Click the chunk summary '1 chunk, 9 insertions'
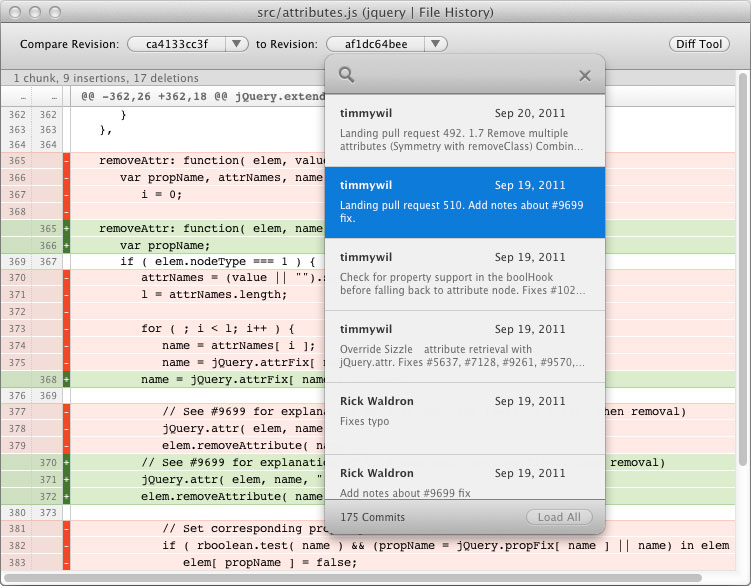The height and width of the screenshot is (586, 751). pos(105,78)
